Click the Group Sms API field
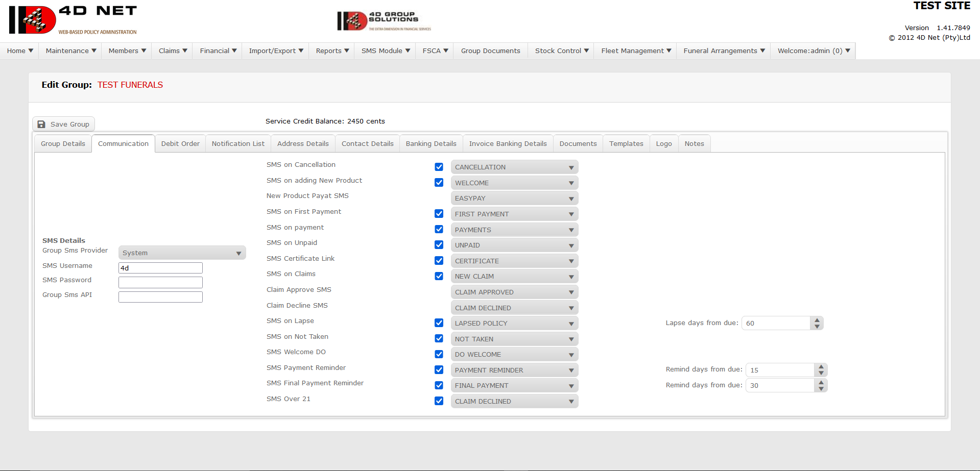The image size is (980, 471). click(160, 297)
